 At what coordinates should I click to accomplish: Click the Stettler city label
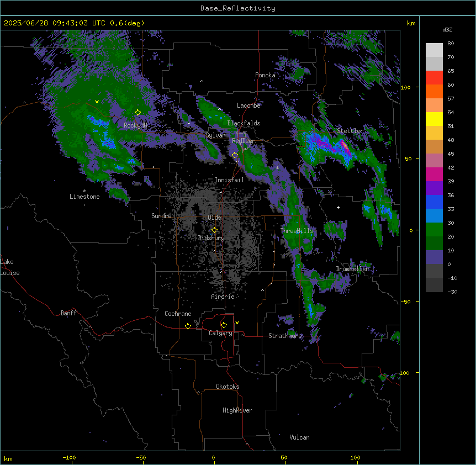tap(350, 131)
